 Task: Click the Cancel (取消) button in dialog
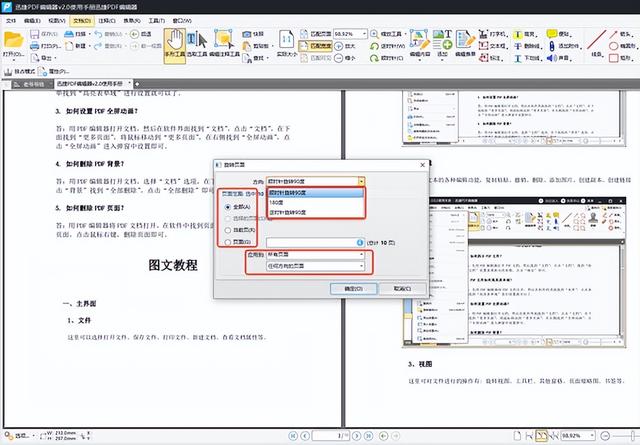coord(402,289)
